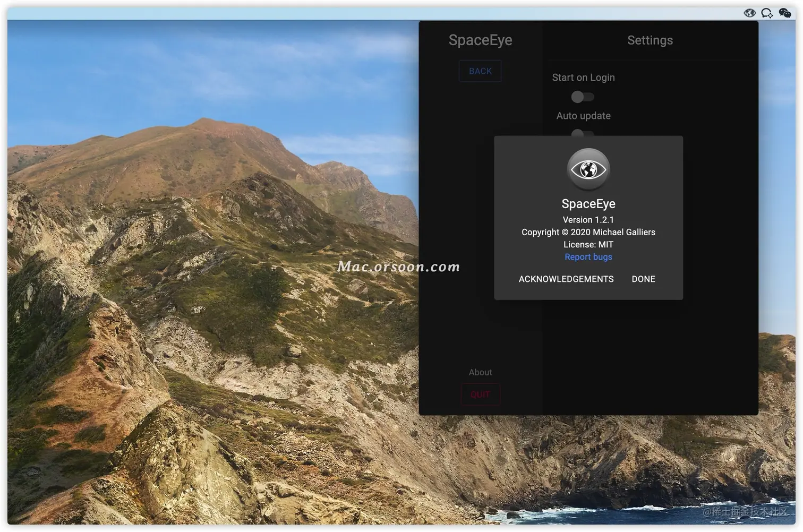Click the Auto update label
The image size is (803, 532).
tap(583, 116)
